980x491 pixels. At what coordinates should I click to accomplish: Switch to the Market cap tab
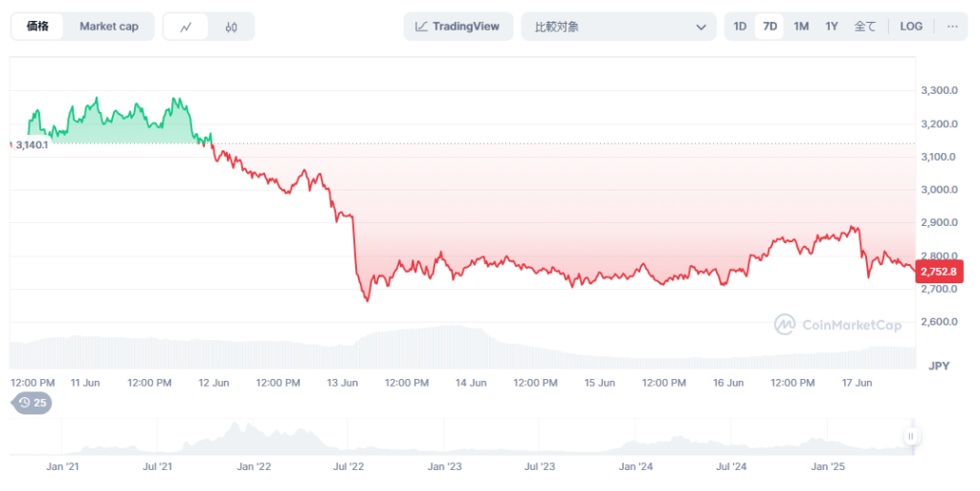pyautogui.click(x=108, y=27)
